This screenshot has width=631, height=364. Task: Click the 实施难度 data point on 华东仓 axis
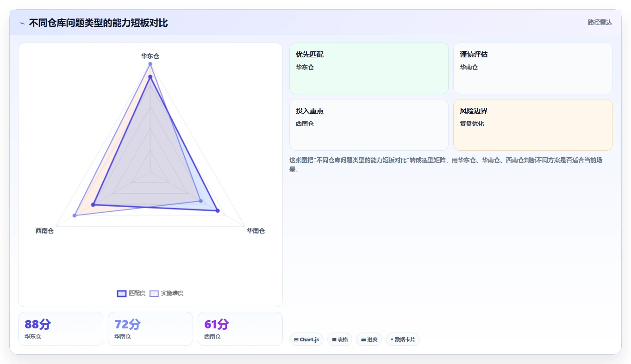(150, 64)
